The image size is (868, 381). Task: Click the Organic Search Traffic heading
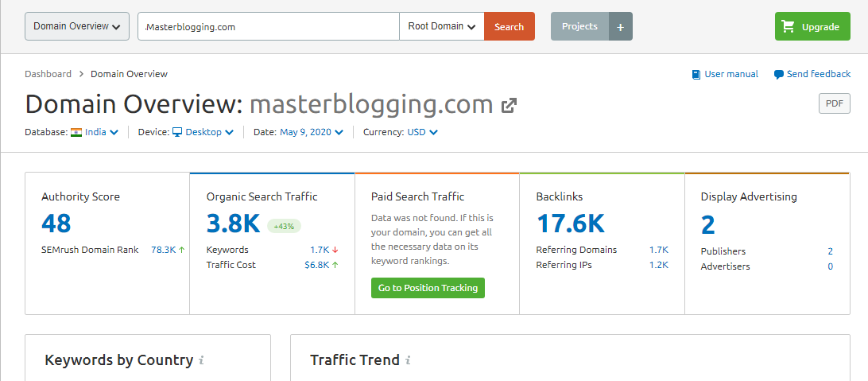(262, 196)
